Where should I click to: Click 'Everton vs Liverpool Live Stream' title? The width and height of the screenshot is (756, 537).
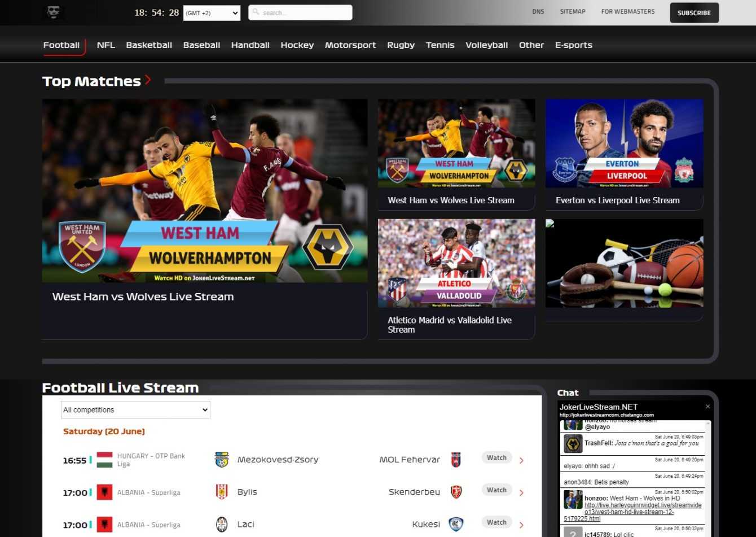[617, 200]
